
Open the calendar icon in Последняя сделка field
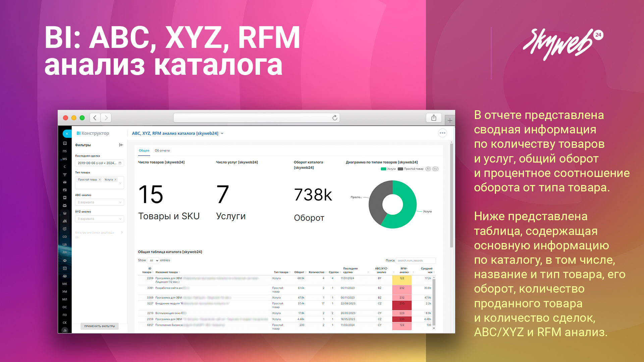(x=120, y=163)
